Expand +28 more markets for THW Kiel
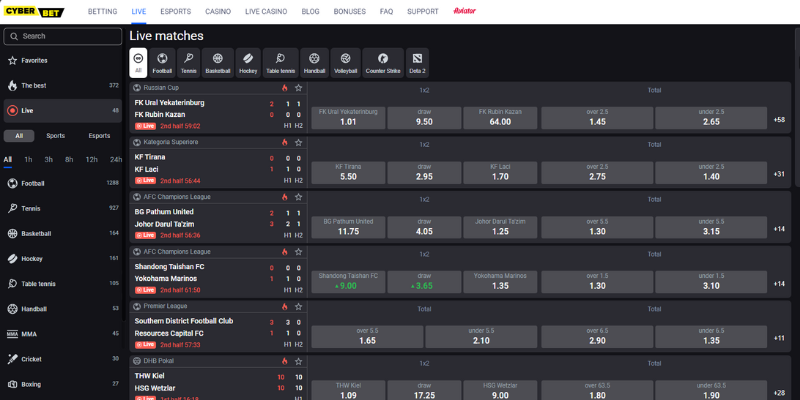 click(779, 393)
